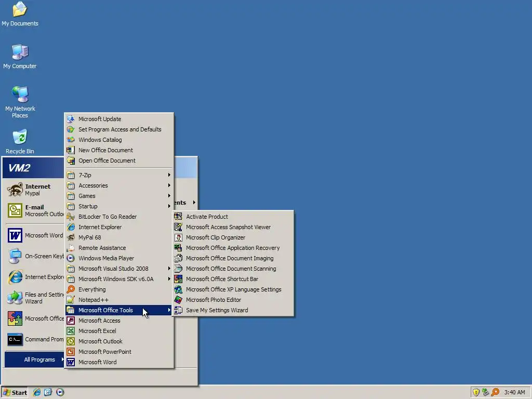Click the Microsoft Clip Organizer icon
Image resolution: width=532 pixels, height=399 pixels.
[178, 237]
